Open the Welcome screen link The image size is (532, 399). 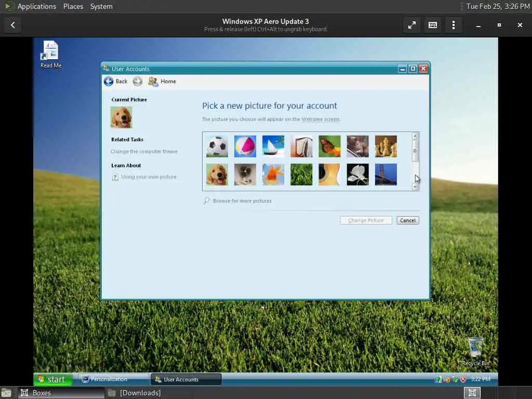pos(320,119)
